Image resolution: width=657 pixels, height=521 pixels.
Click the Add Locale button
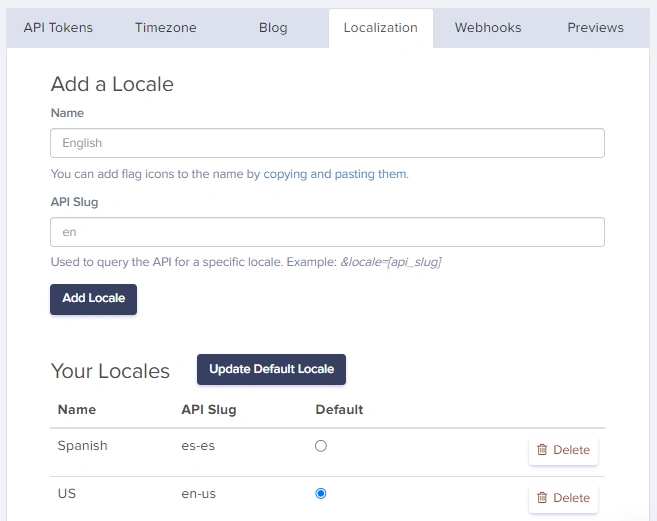click(93, 299)
